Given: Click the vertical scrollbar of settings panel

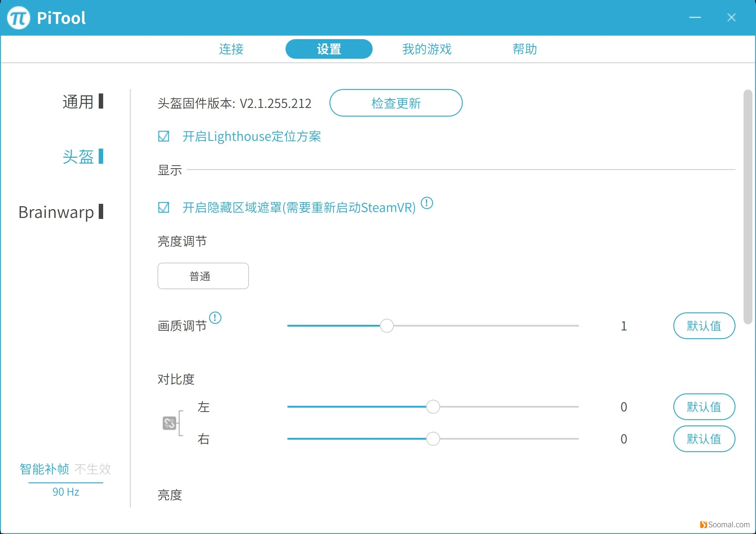Looking at the screenshot, I should coord(748,207).
